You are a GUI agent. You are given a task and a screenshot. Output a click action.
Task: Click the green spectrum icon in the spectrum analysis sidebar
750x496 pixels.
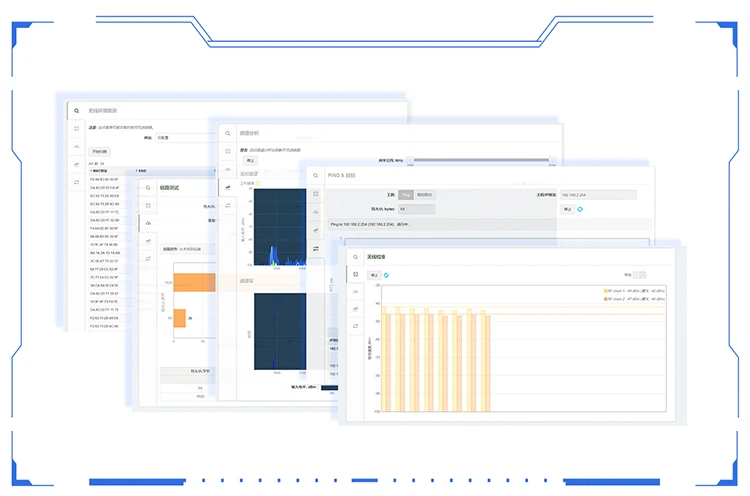point(228,187)
